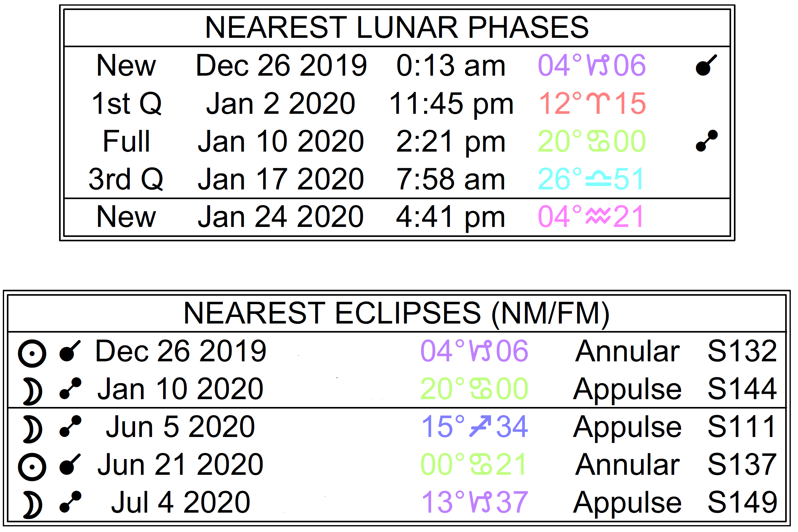Click the conjunction symbol in the first New moon row

pyautogui.click(x=706, y=65)
